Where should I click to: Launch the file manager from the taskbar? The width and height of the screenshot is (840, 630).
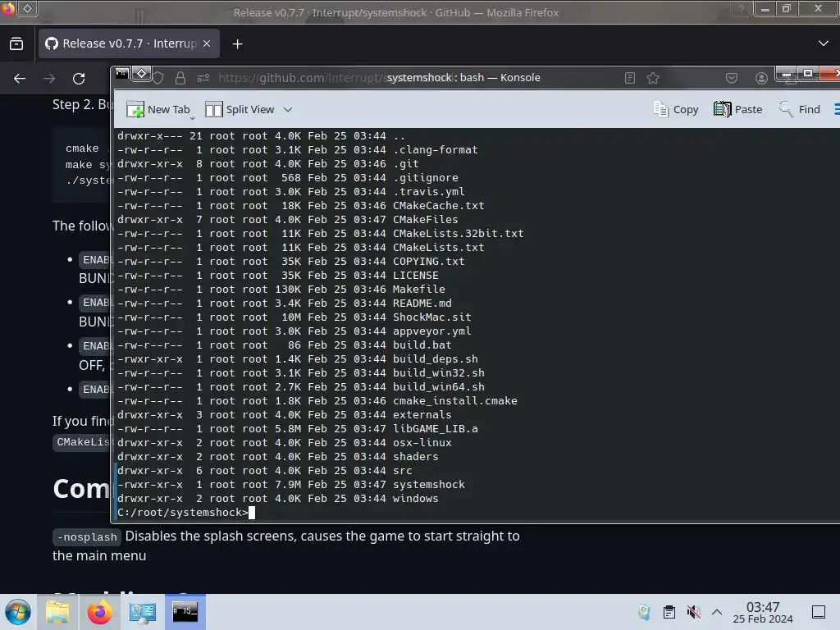coord(57,612)
